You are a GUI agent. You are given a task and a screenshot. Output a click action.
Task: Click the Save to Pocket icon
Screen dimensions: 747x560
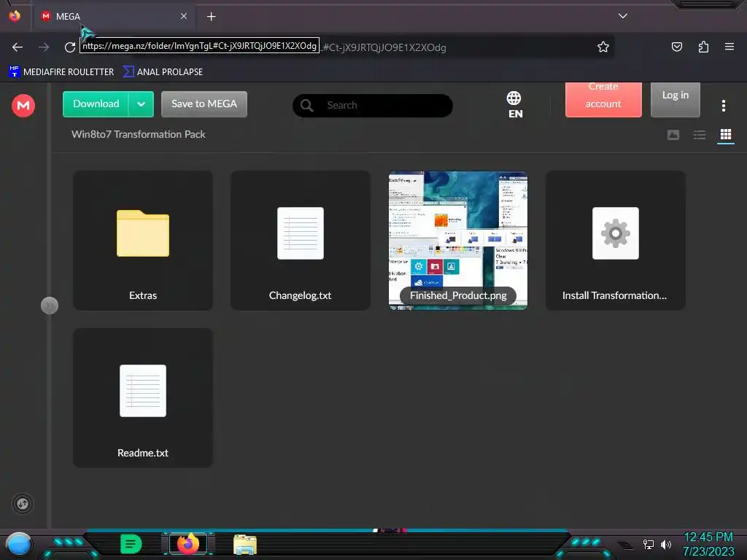[x=677, y=47]
